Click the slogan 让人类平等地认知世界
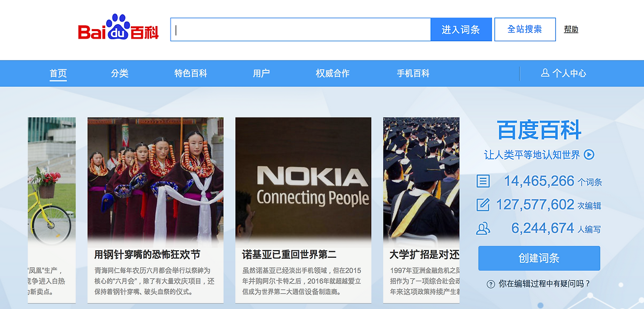Screen dimensions: 644x309 tap(532, 155)
